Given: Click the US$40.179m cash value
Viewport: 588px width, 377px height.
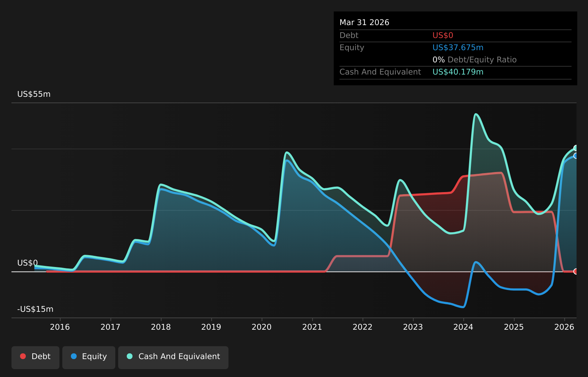Looking at the screenshot, I should pos(458,72).
